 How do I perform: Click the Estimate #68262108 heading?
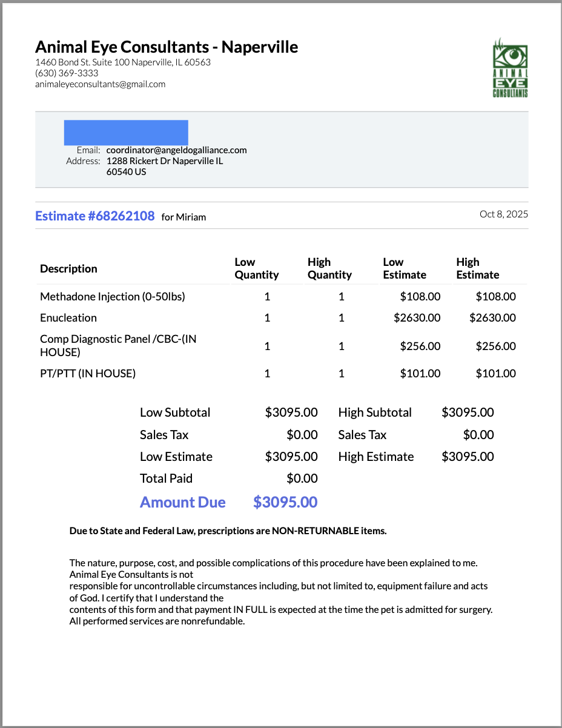(95, 216)
